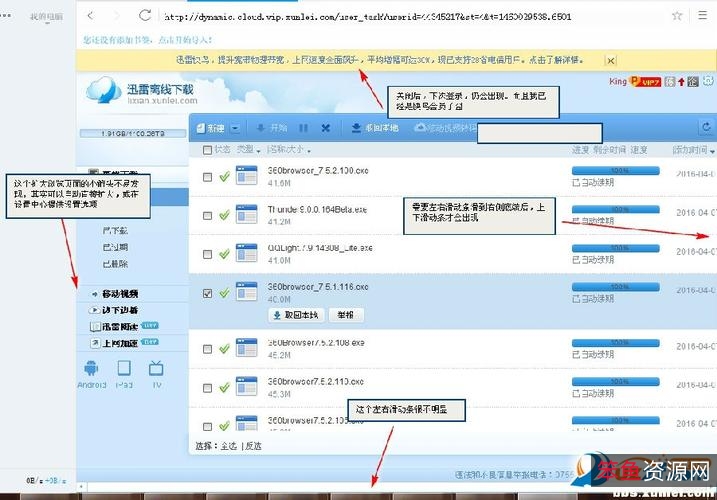Click the file icon of QQLight7.9.14308_Lite.exe
This screenshot has width=717, height=500.
click(246, 253)
